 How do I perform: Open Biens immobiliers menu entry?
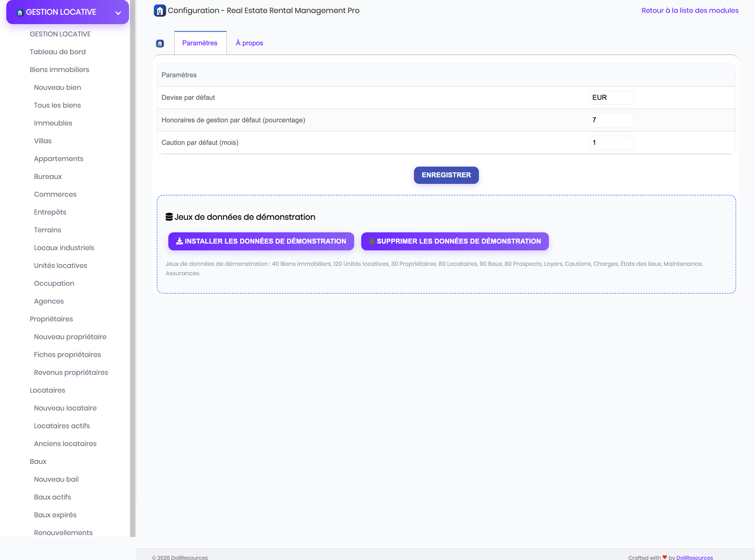click(x=59, y=69)
